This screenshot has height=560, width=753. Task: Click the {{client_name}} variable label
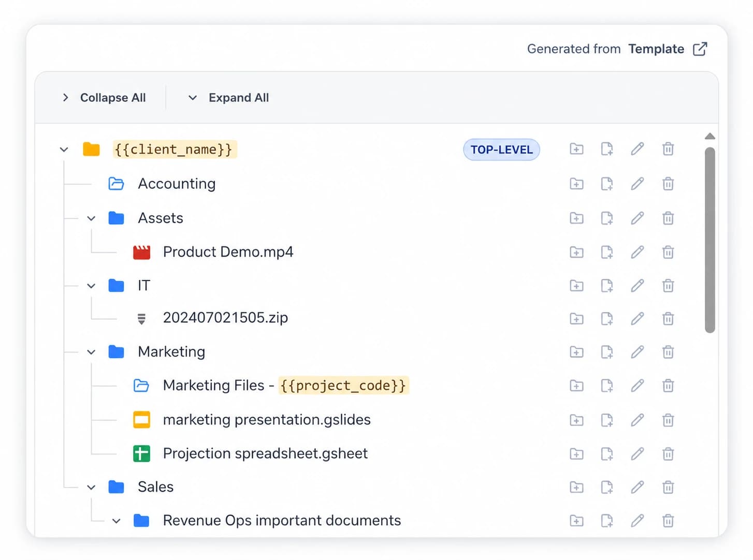[174, 150]
